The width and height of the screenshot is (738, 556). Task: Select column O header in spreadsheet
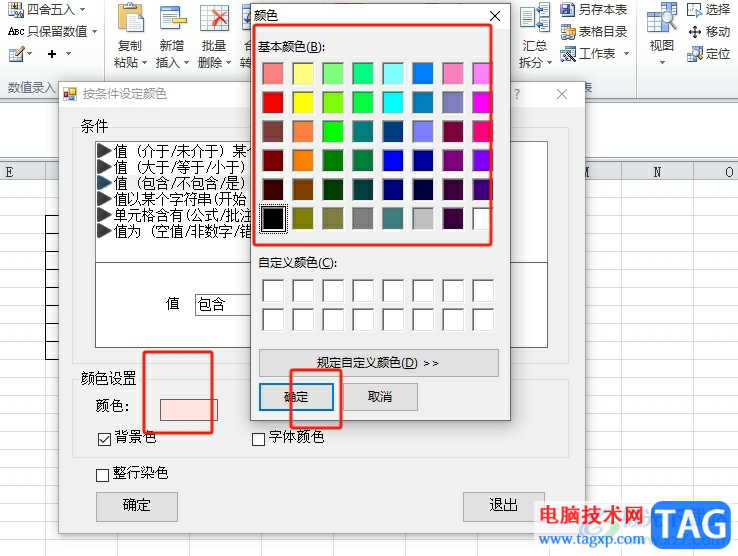click(716, 172)
